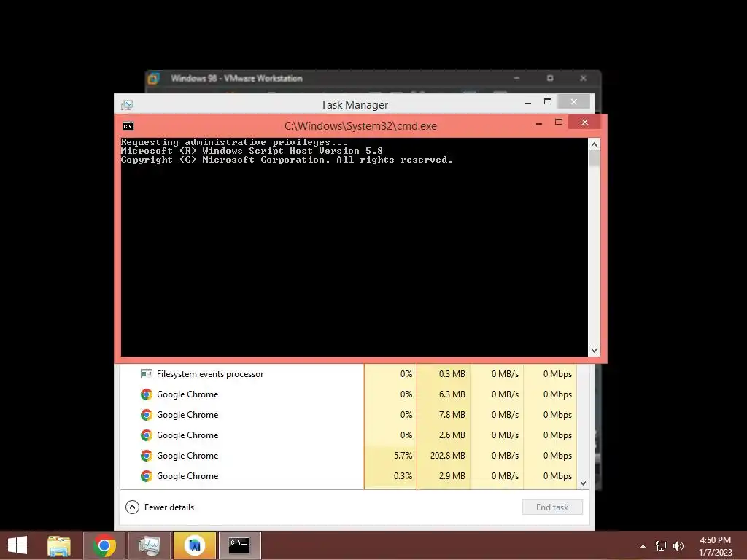Maximize the Task Manager window
747x560 pixels.
(x=548, y=102)
